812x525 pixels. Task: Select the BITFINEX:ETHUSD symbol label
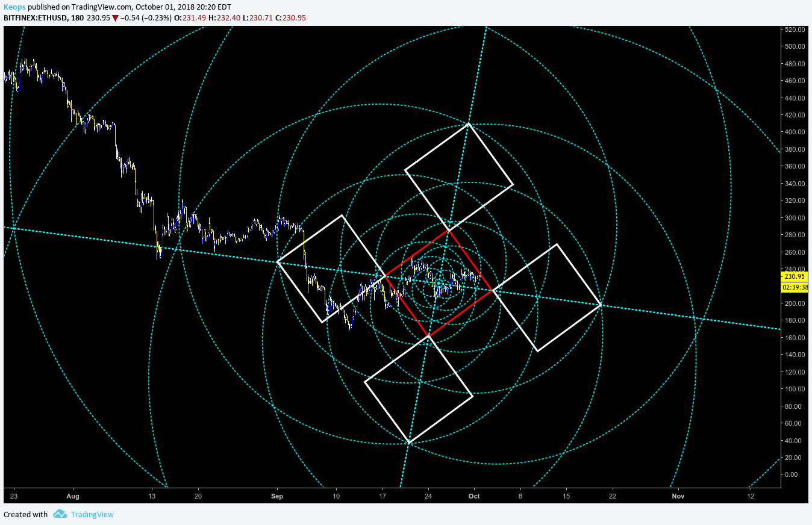(x=35, y=18)
